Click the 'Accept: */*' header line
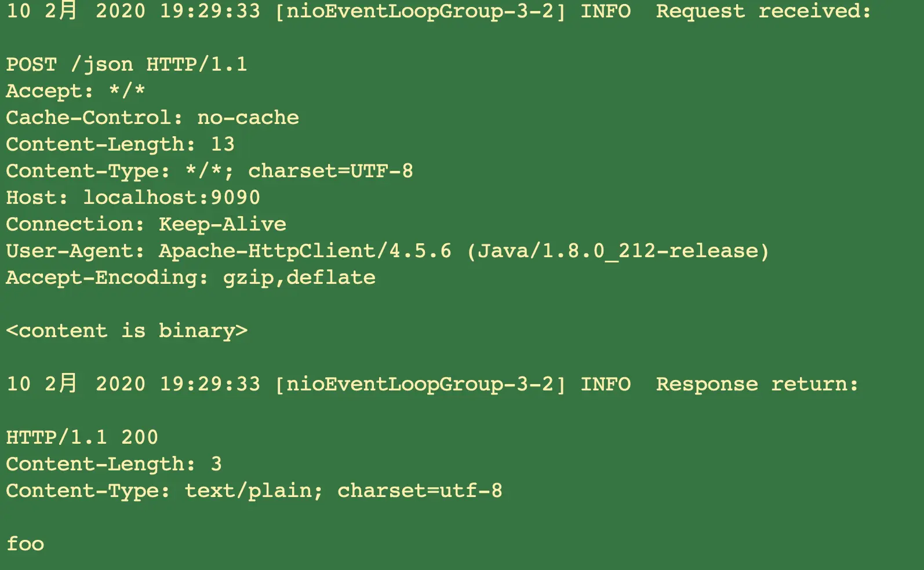 click(x=75, y=91)
